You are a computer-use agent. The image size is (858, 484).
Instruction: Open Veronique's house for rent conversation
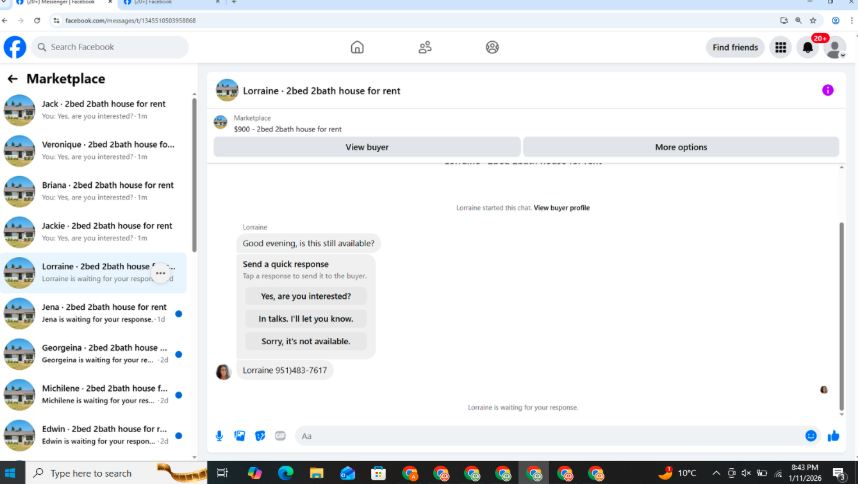94,150
